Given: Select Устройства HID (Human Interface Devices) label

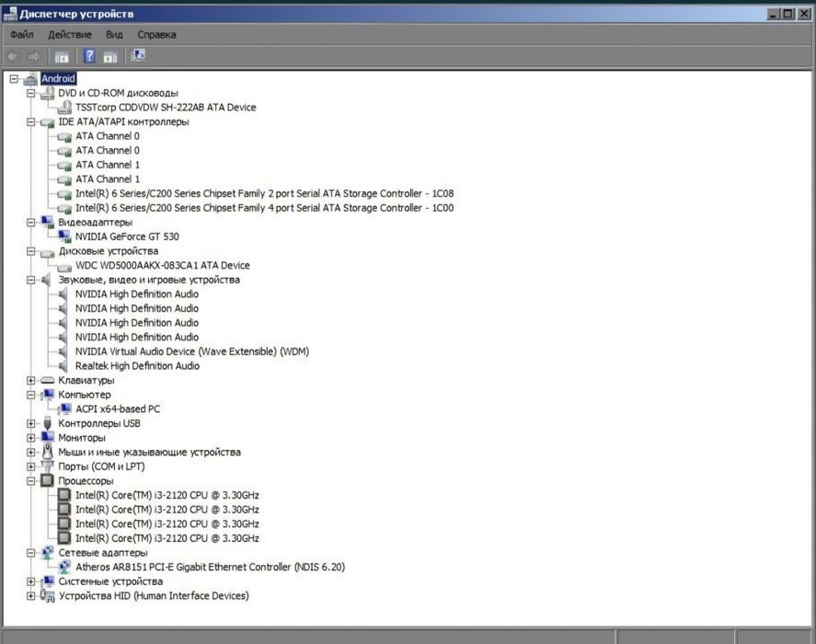Looking at the screenshot, I should tap(154, 595).
